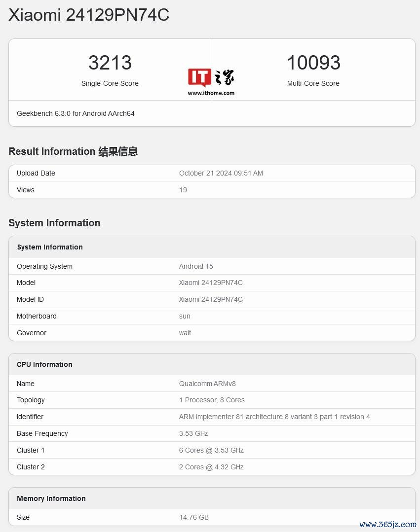Image resolution: width=420 pixels, height=532 pixels.
Task: Select "2 Cores @ 4.32 GHz" value
Action: point(212,467)
